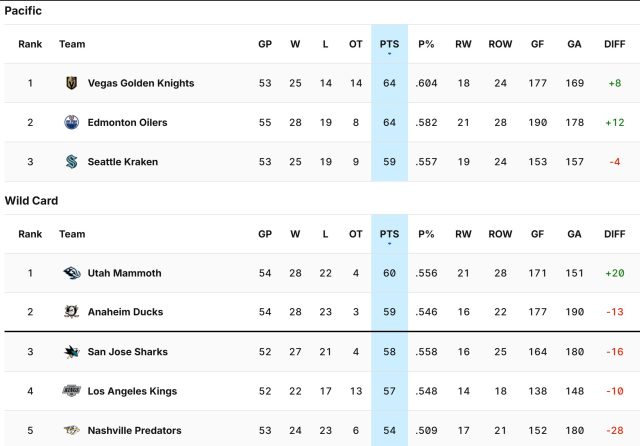Image resolution: width=640 pixels, height=446 pixels.
Task: Sort Wild Card table by PTS column
Action: coord(389,234)
